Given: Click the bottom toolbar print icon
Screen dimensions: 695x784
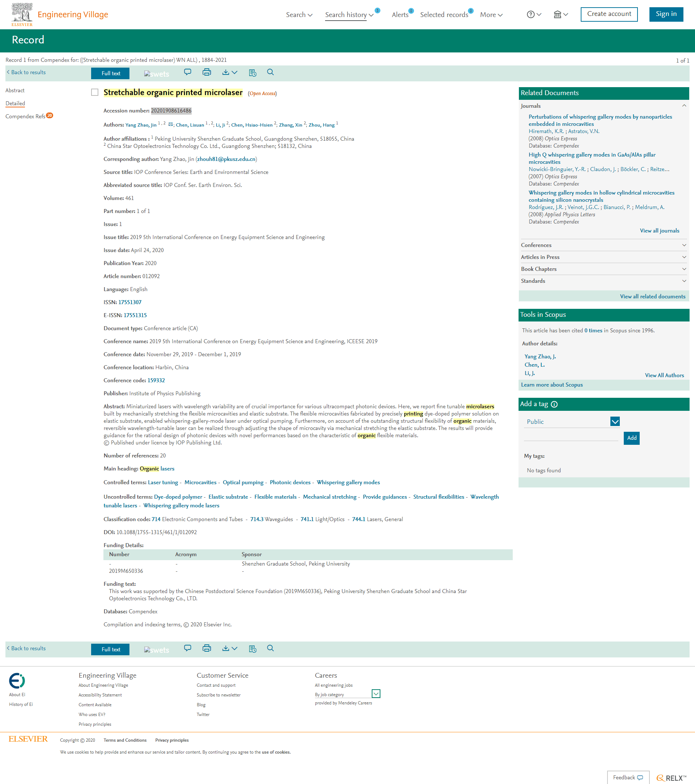Looking at the screenshot, I should pos(207,648).
